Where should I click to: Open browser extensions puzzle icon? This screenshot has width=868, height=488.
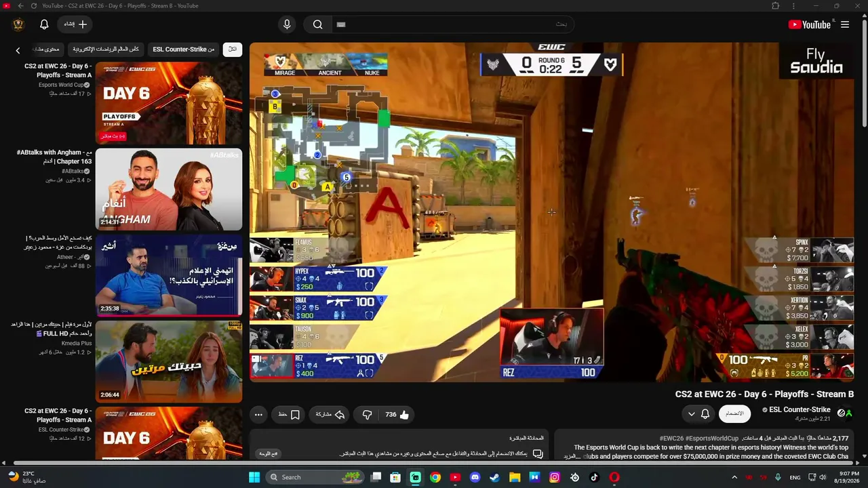pos(775,6)
